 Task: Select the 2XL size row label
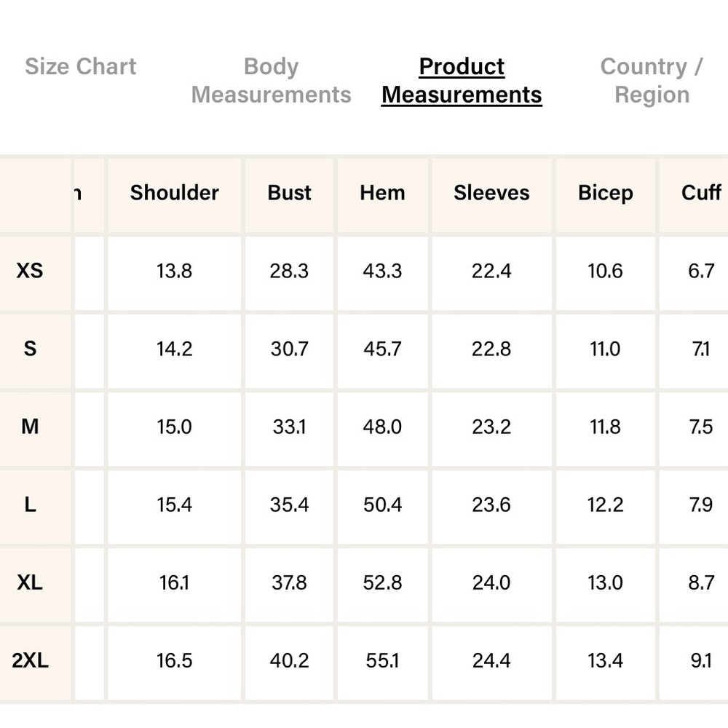(x=30, y=661)
